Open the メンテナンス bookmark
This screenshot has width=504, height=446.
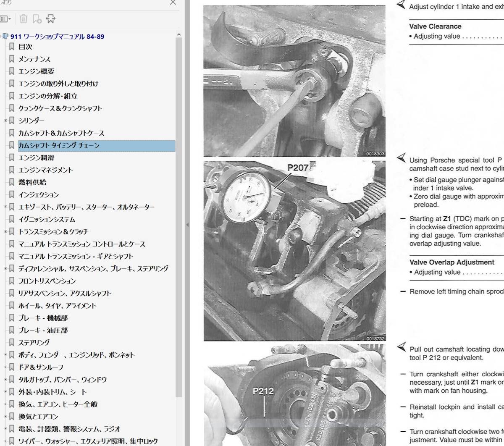click(x=34, y=59)
